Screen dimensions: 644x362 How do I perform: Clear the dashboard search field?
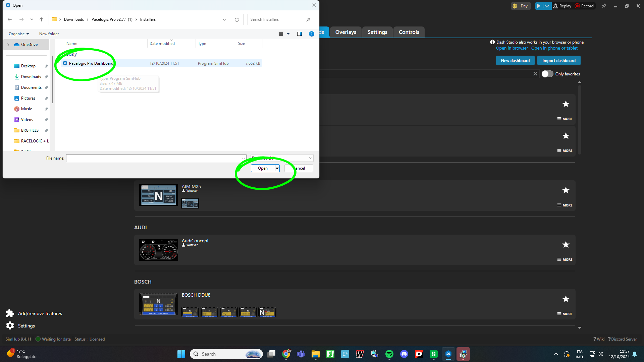click(x=535, y=74)
